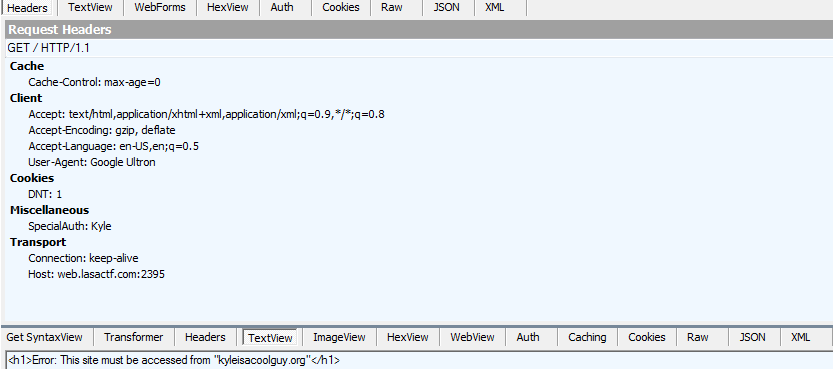Open the request Auth tab
This screenshot has width=833, height=369.
point(282,7)
